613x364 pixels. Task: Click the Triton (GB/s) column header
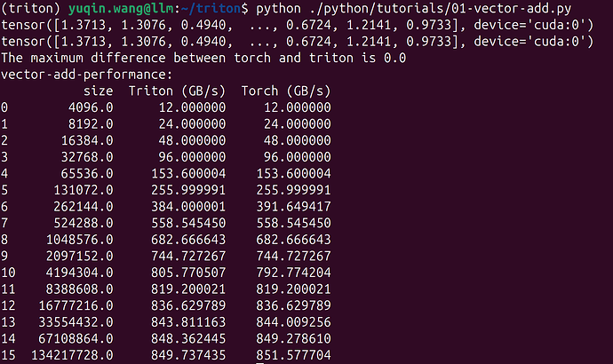(x=178, y=91)
